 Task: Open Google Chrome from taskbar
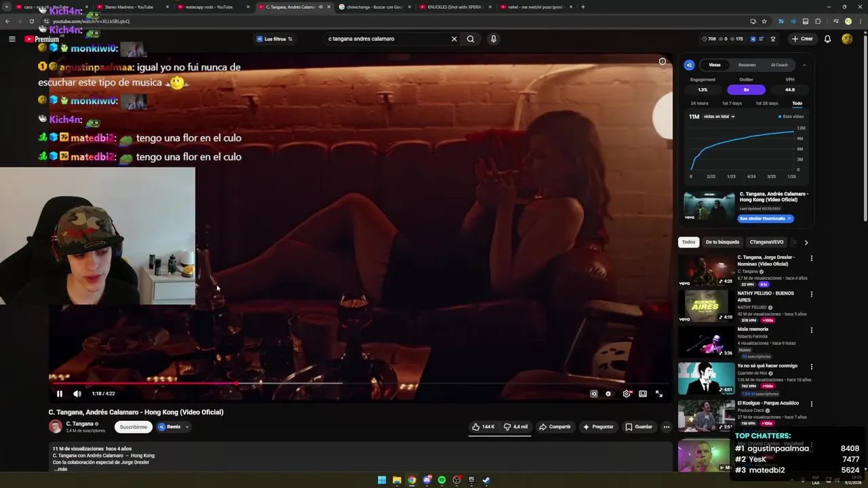[x=412, y=481]
